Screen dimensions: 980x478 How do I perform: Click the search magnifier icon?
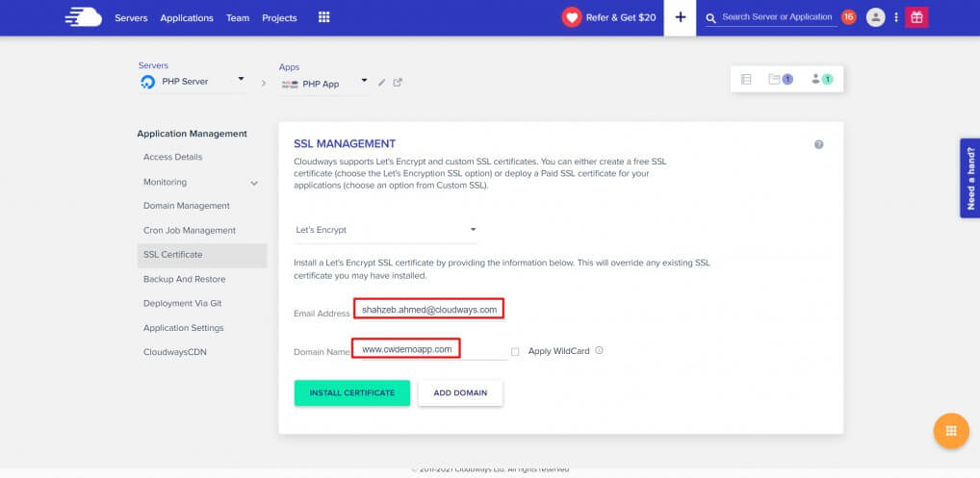(x=710, y=18)
